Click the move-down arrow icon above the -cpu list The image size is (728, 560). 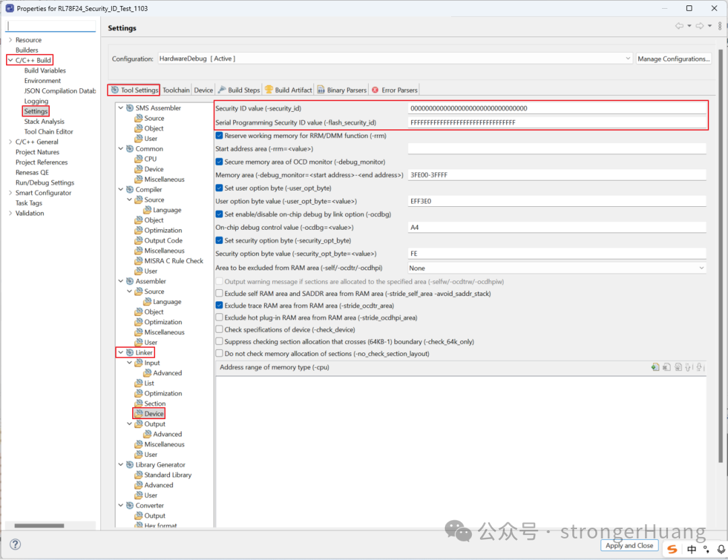point(698,367)
